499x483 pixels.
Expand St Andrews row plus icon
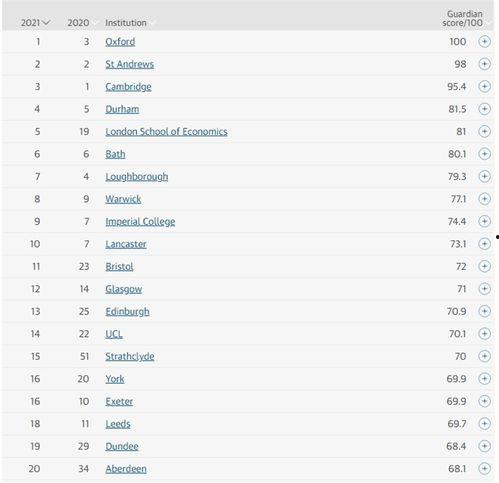coord(484,64)
